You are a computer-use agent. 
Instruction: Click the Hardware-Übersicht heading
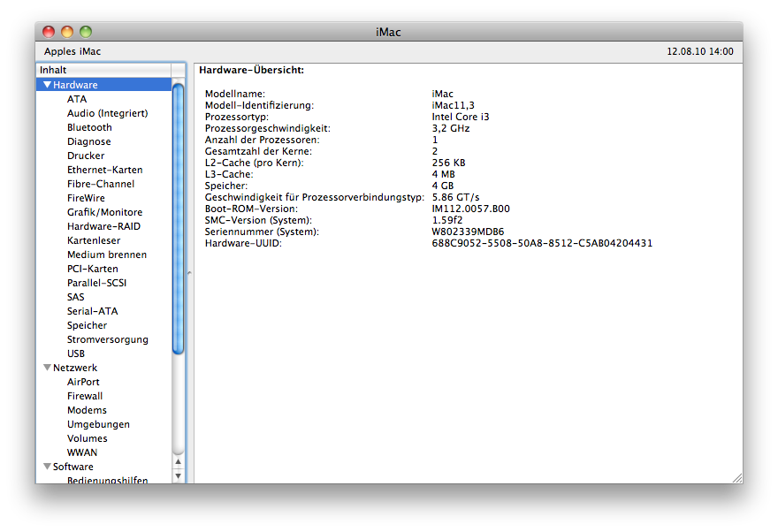pos(252,70)
